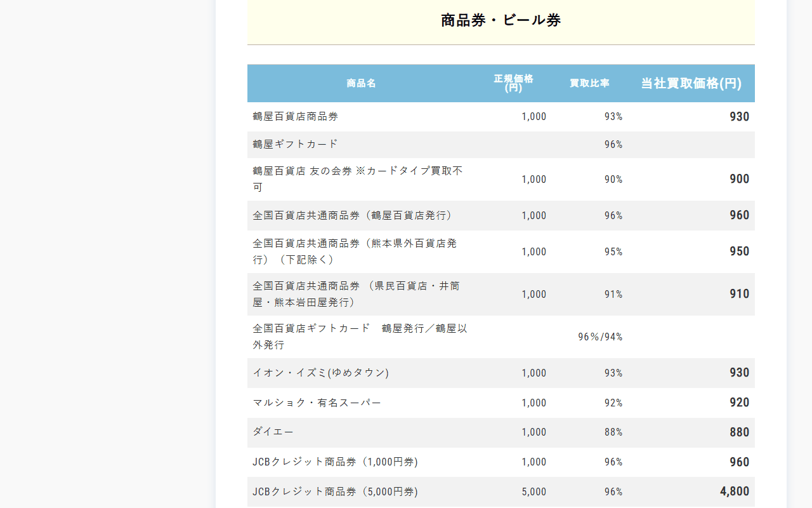Click the 買取比率 column header
The image size is (812, 508).
(589, 83)
